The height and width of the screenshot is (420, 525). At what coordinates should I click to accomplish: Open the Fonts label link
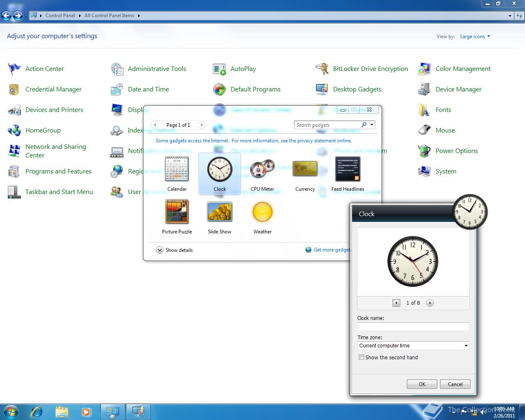(x=443, y=110)
